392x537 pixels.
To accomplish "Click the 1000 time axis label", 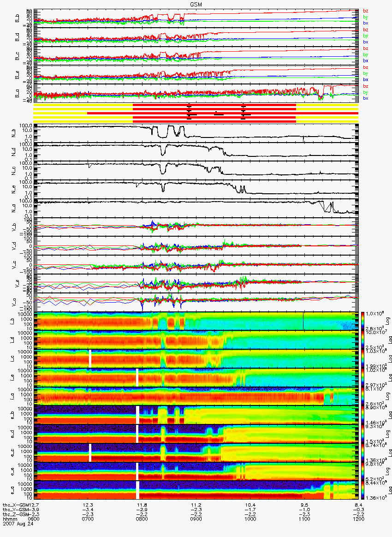I will [x=250, y=519].
